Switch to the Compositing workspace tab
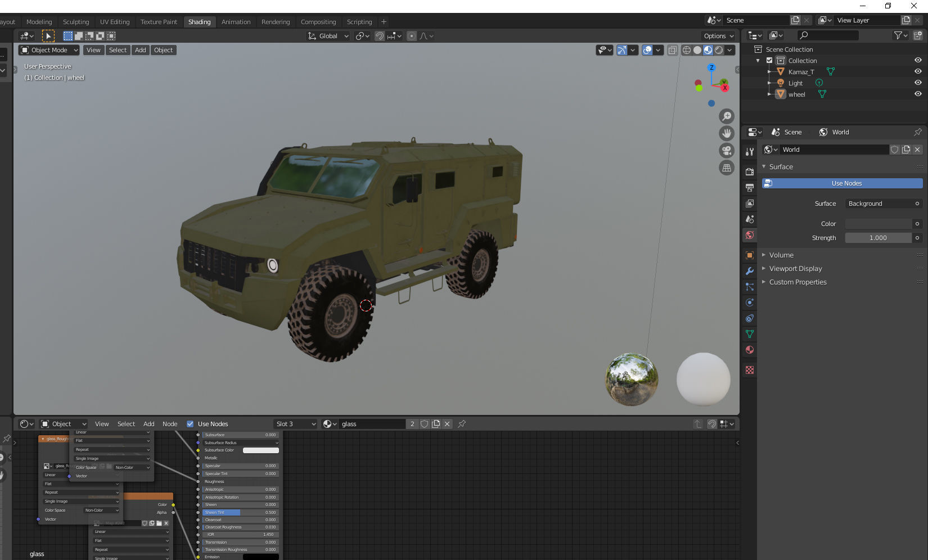This screenshot has width=928, height=560. pos(318,22)
